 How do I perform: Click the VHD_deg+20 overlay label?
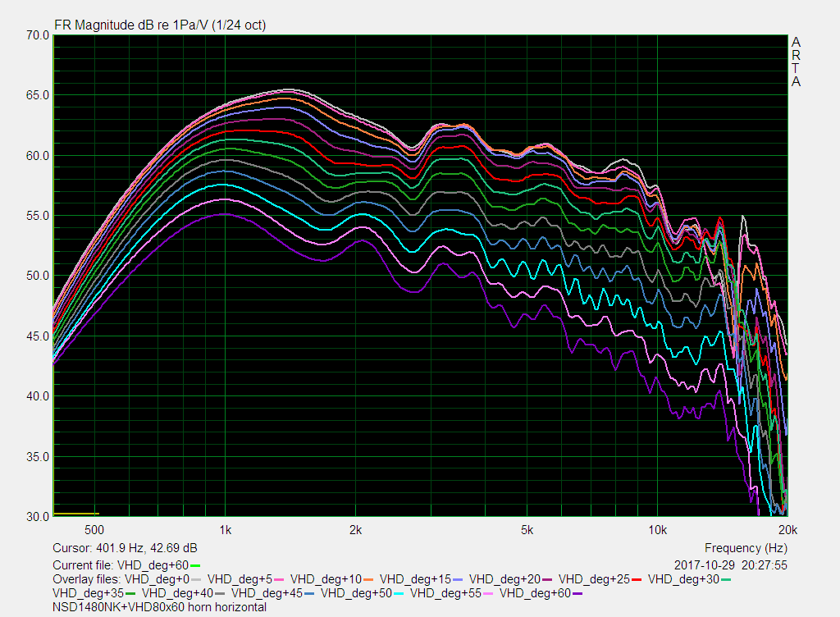tap(505, 579)
